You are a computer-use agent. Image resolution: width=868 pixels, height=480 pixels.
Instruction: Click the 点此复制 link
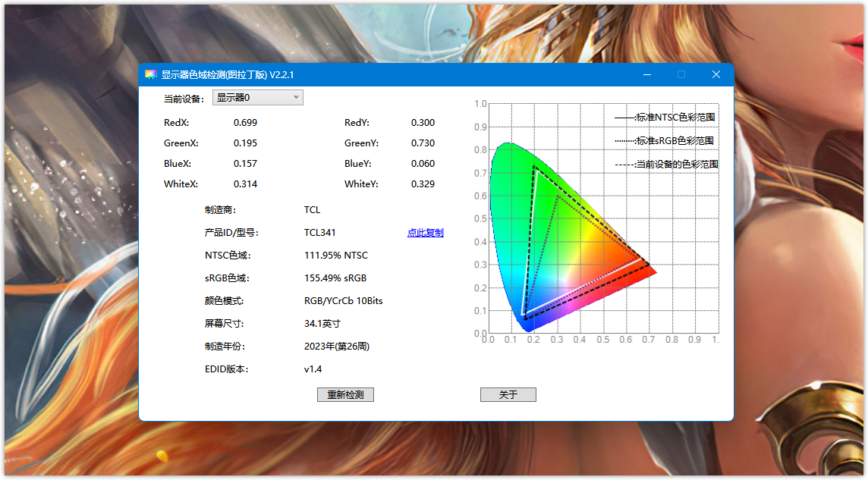coord(425,233)
